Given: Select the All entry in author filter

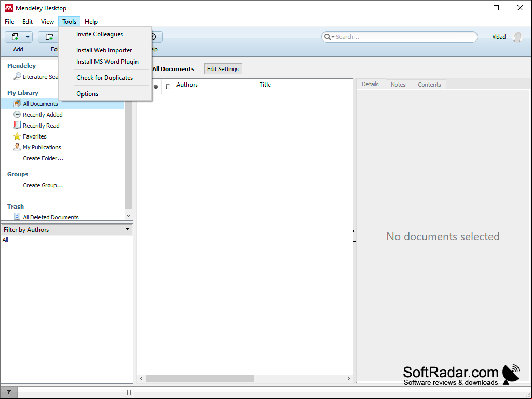Looking at the screenshot, I should [5, 240].
